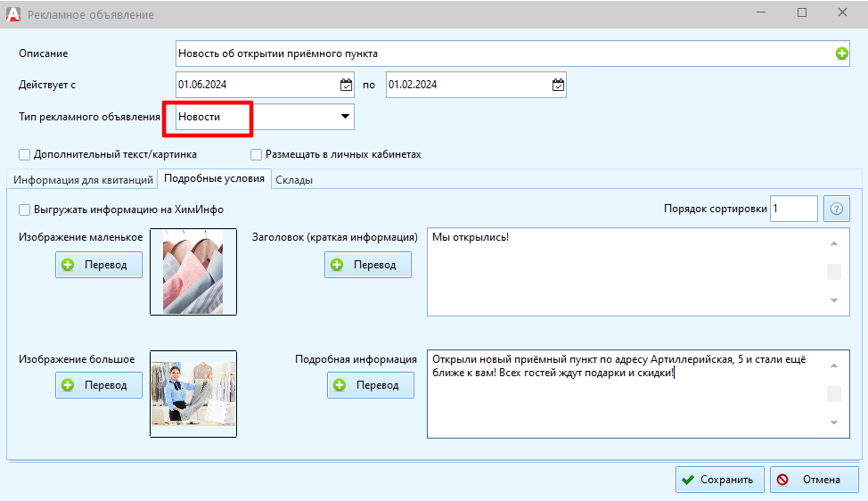Click Перевод button for Подробная информация

371,385
